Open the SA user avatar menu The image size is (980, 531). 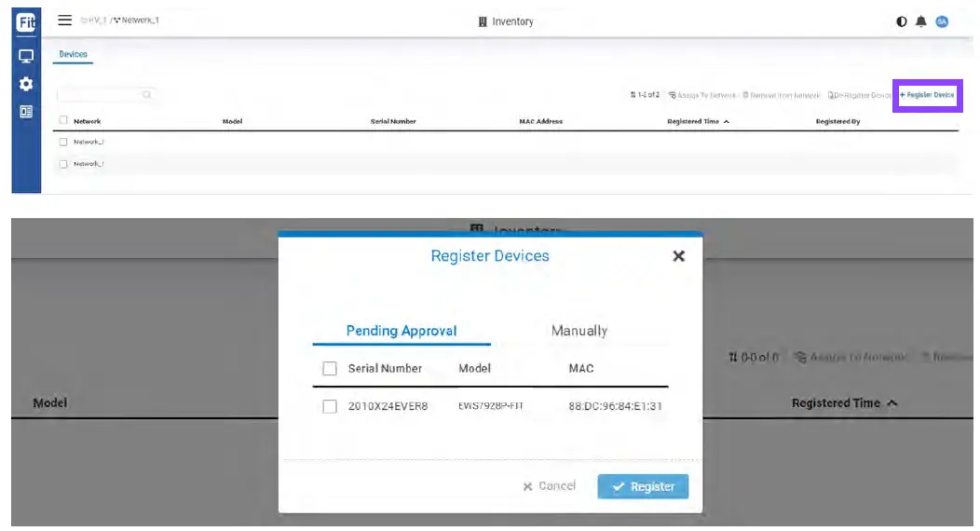pos(942,21)
